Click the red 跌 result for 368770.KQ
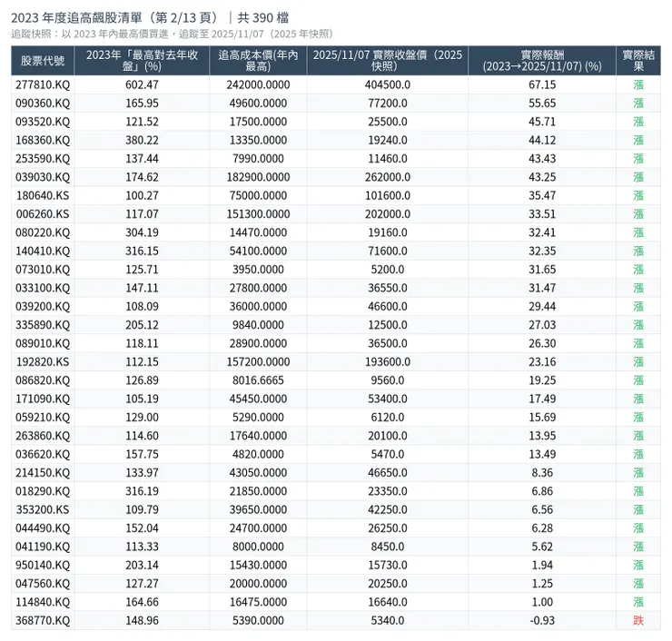The image size is (672, 641). (x=638, y=620)
